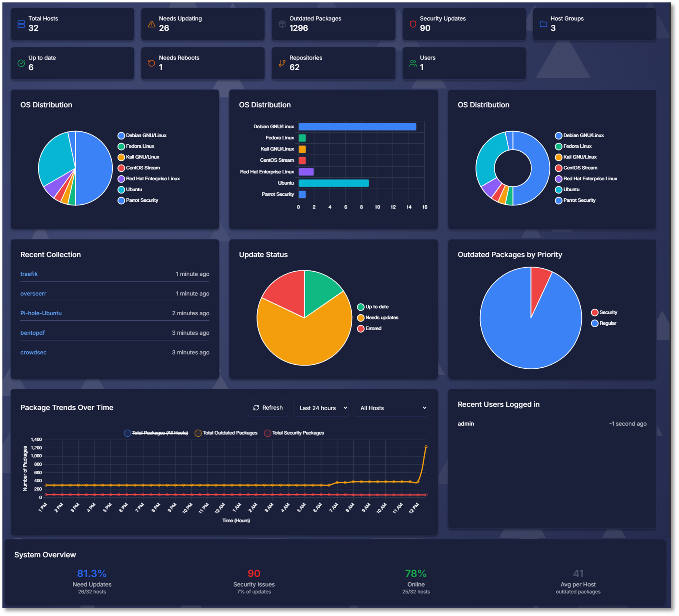Toggle Errored in the Update Status legend

[x=370, y=328]
